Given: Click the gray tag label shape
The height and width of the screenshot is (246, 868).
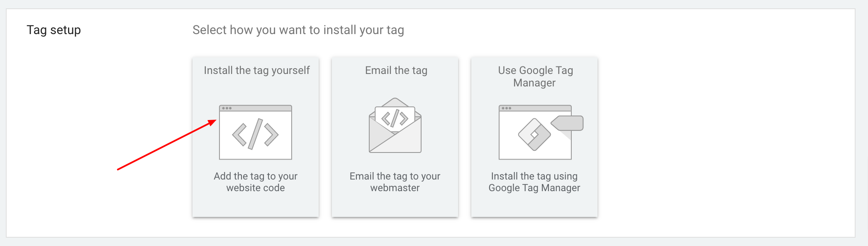Looking at the screenshot, I should (568, 123).
